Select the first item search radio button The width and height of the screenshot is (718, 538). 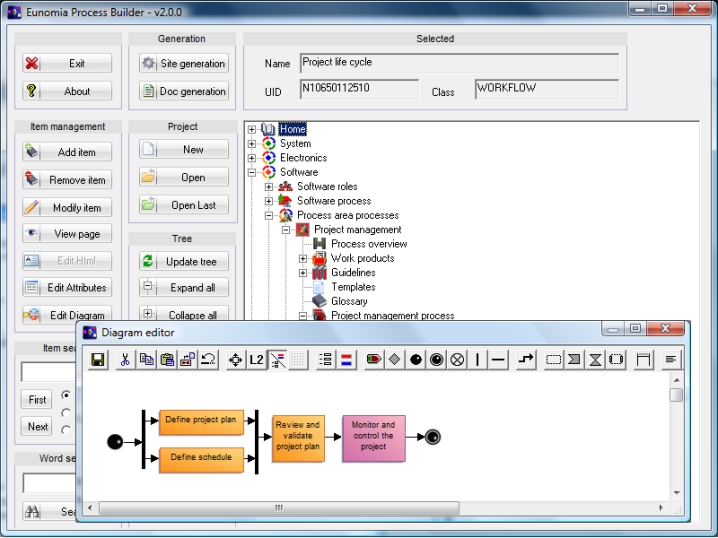[66, 395]
